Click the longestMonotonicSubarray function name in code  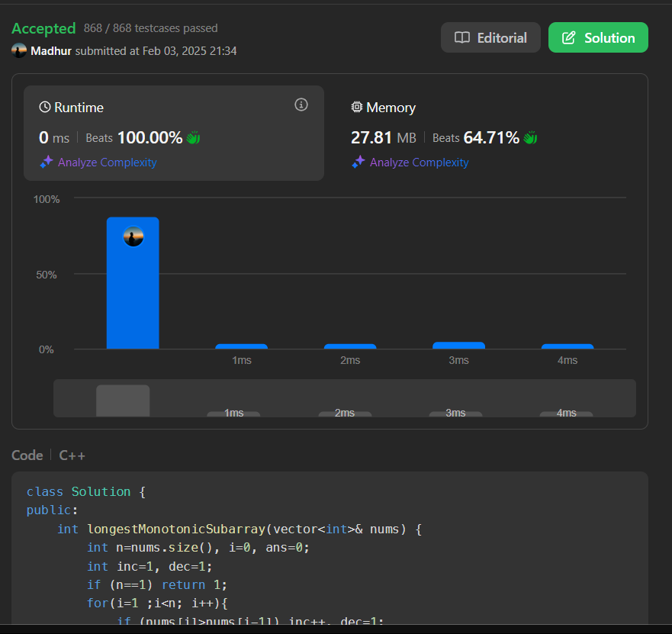pyautogui.click(x=176, y=529)
